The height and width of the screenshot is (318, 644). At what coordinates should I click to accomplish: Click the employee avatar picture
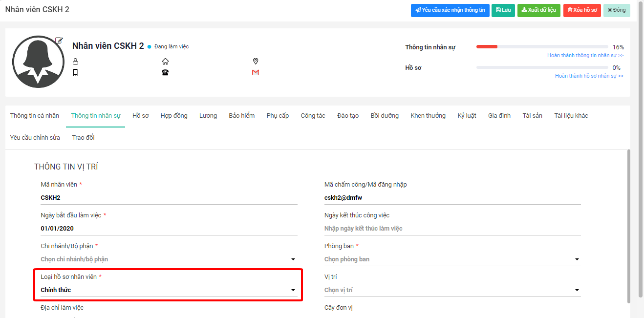coord(38,62)
